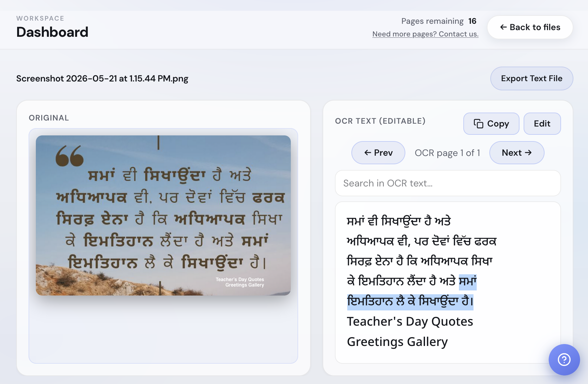Click the 'OCR TEXT (EDITABLE)' panel label
Image resolution: width=588 pixels, height=384 pixels.
(x=380, y=121)
